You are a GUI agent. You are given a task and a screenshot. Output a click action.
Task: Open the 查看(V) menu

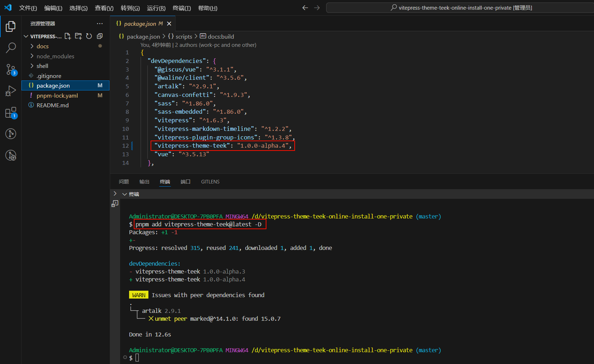tap(104, 8)
